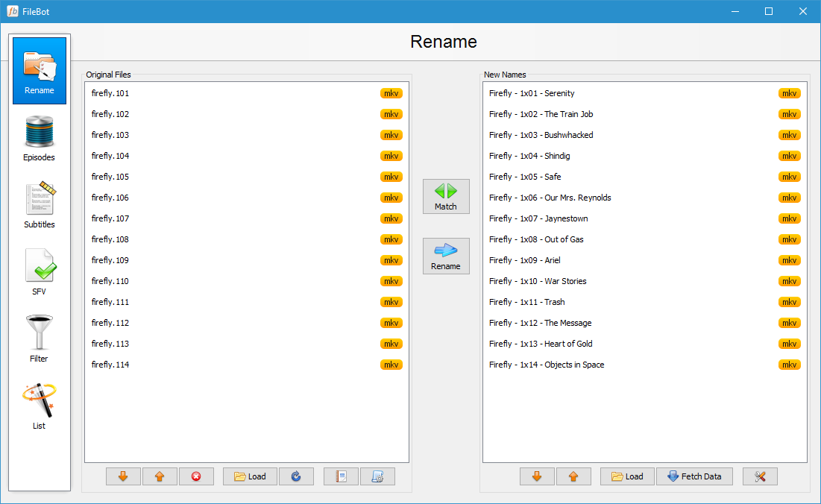Clear files using the red remove icon

[196, 476]
